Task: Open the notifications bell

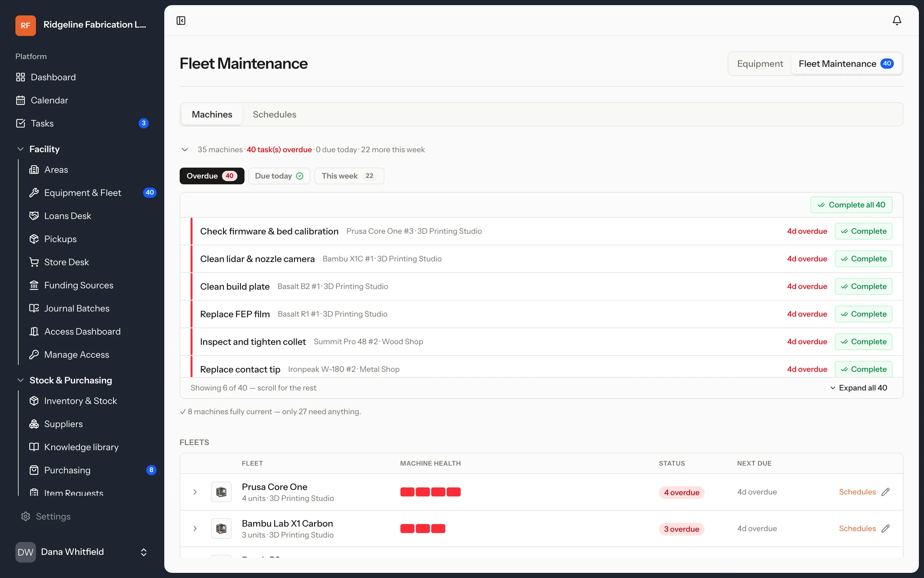Action: tap(897, 21)
